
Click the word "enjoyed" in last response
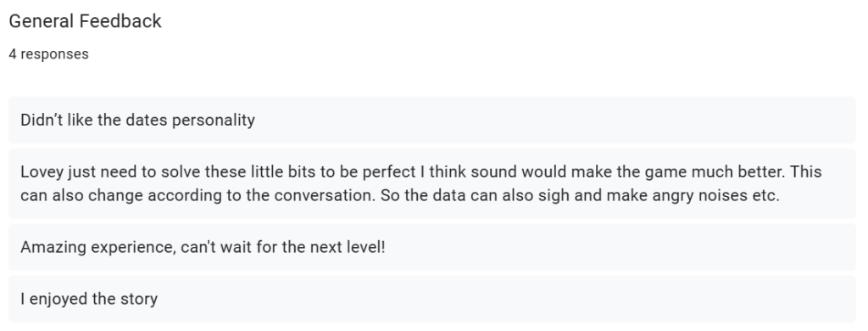(58, 300)
